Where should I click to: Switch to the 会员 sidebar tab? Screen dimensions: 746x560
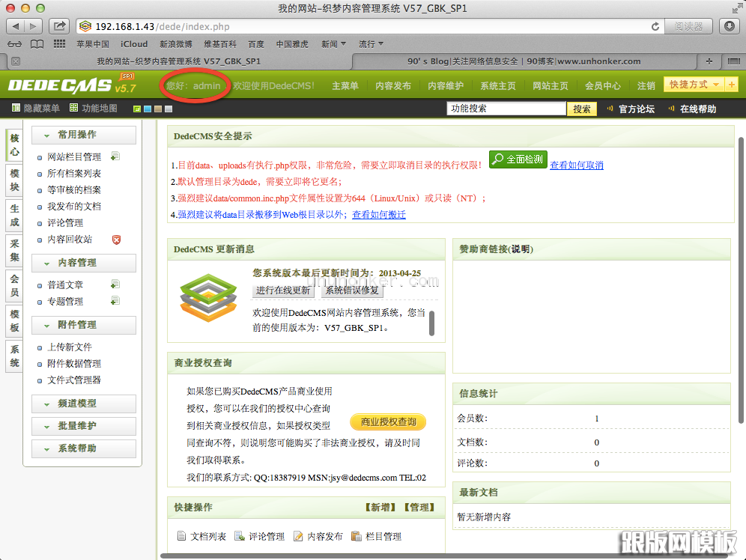(x=14, y=286)
